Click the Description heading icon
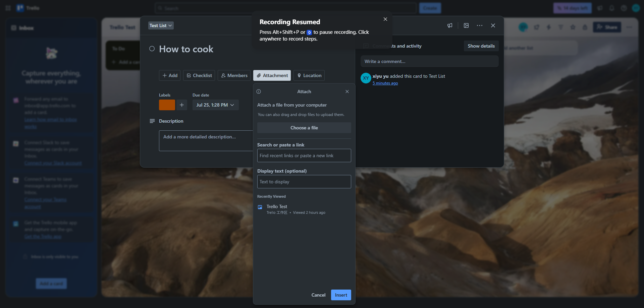The image size is (644, 308). 152,121
